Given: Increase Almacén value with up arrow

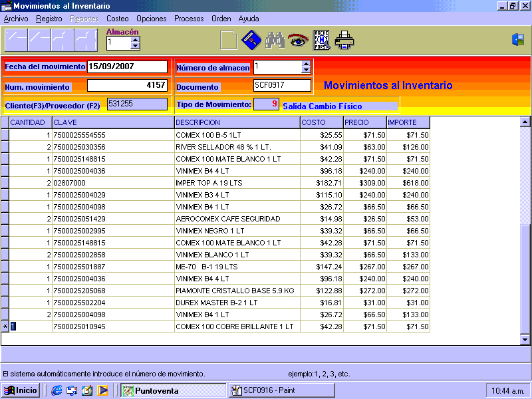Looking at the screenshot, I should [x=136, y=39].
